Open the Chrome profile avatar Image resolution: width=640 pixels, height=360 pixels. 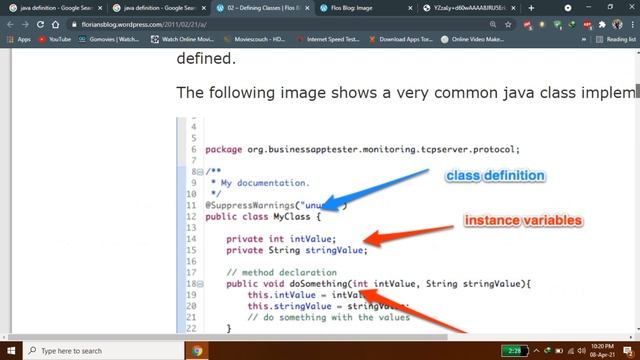coord(617,24)
